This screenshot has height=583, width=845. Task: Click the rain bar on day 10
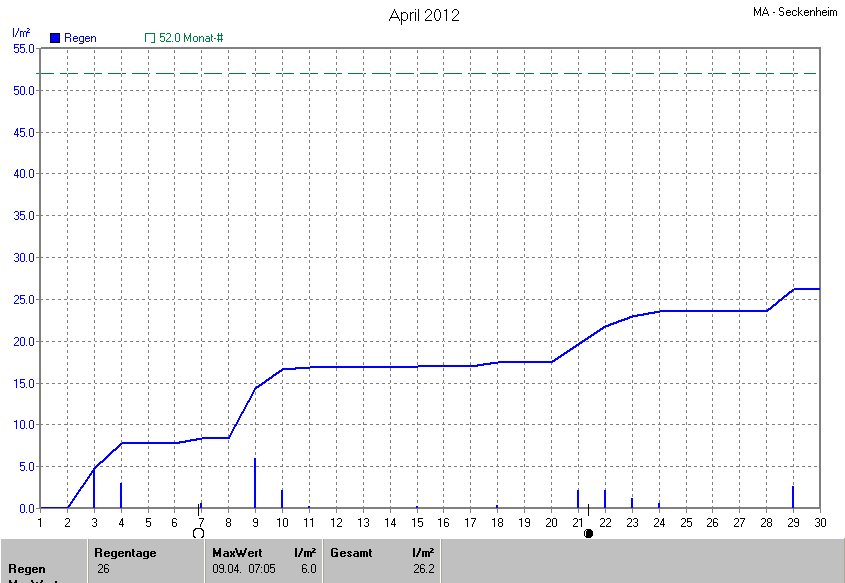(282, 499)
